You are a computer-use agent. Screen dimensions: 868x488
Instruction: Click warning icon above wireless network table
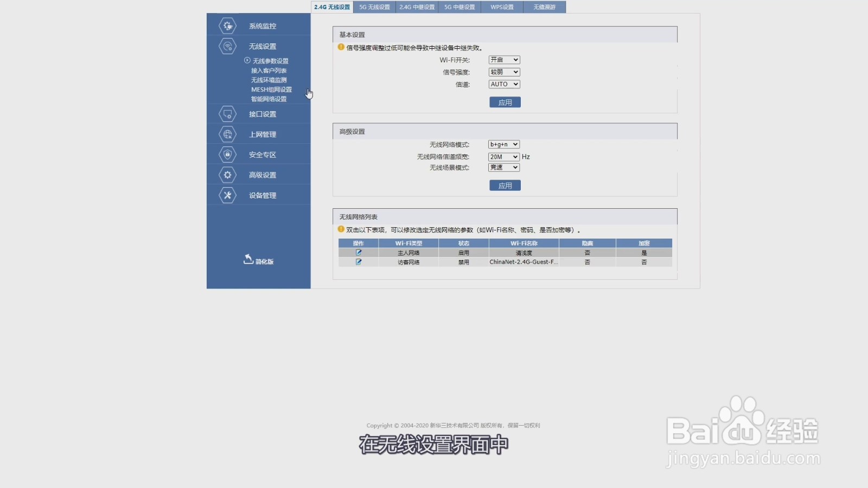pyautogui.click(x=341, y=229)
